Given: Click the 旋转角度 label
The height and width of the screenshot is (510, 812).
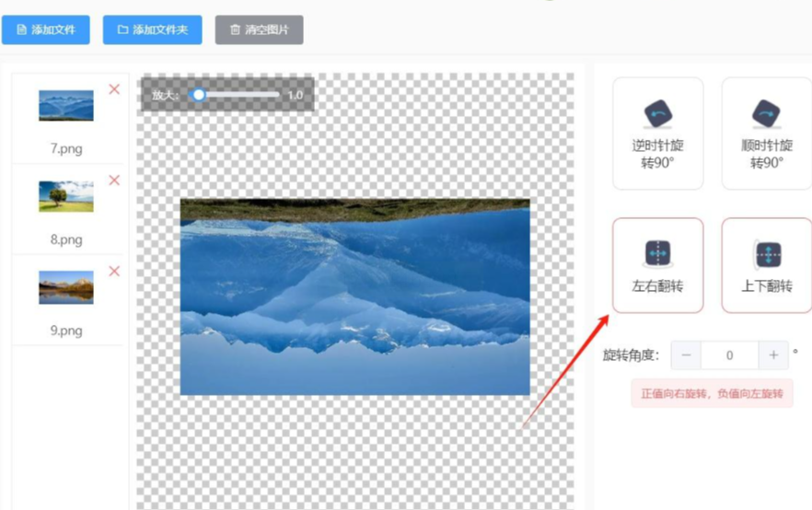Looking at the screenshot, I should 631,355.
